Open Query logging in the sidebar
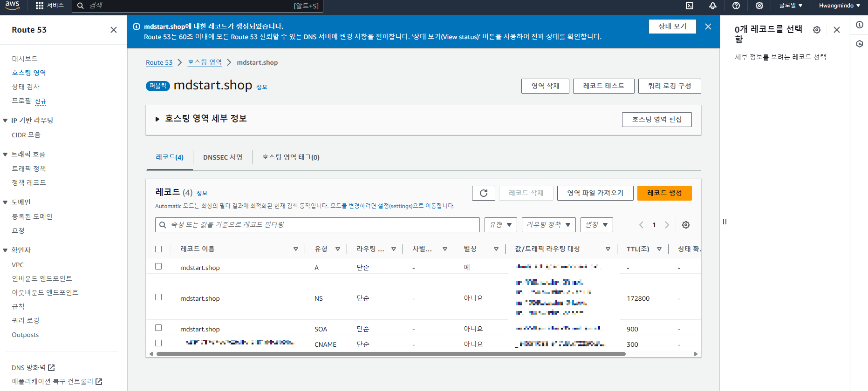 coord(26,320)
